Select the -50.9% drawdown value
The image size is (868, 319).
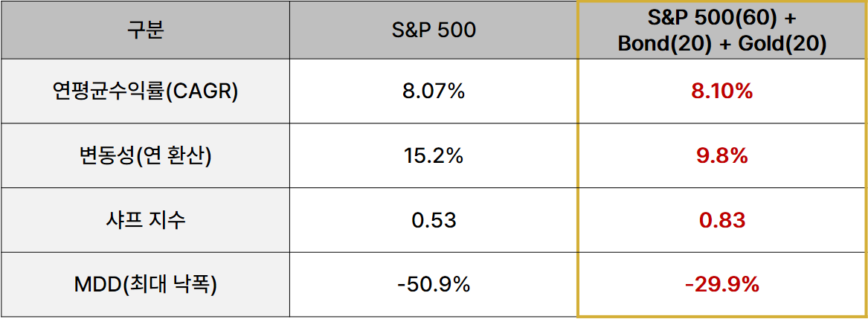point(434,285)
